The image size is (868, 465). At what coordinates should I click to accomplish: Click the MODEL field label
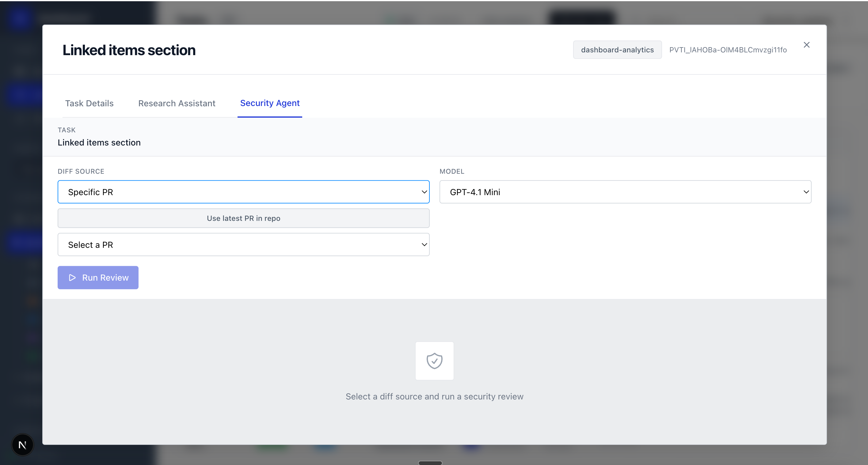[x=451, y=171]
